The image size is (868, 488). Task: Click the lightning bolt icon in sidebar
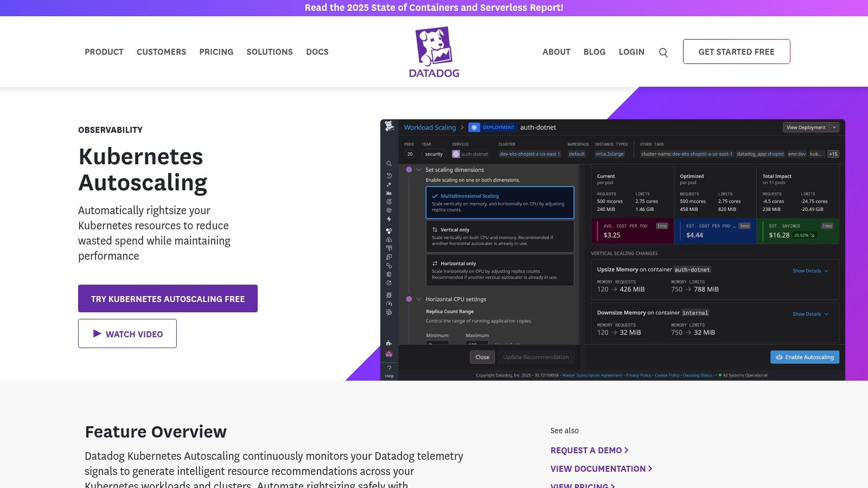(389, 219)
